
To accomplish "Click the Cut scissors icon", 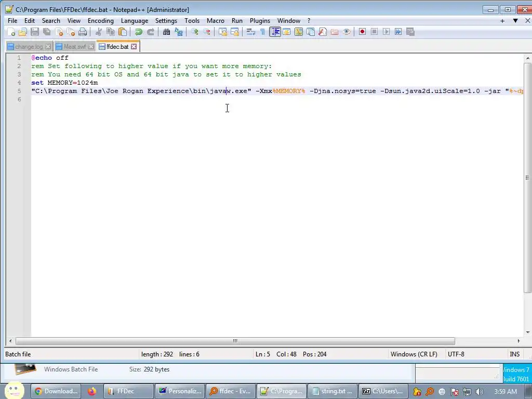I will pos(99,32).
